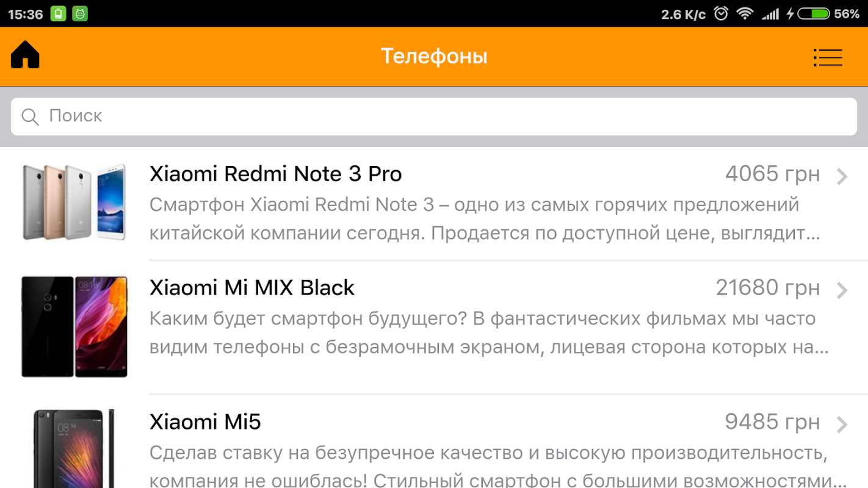Tap the battery saver status icon
The image size is (868, 488).
point(58,13)
